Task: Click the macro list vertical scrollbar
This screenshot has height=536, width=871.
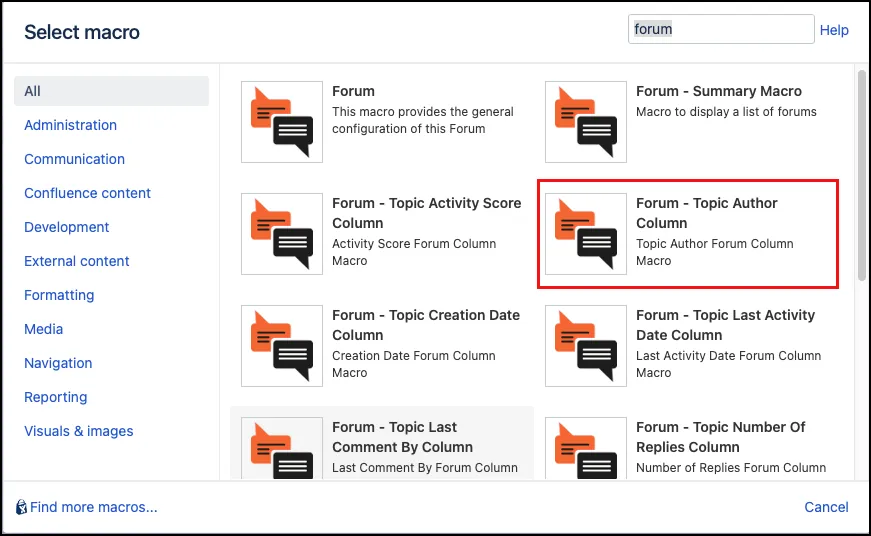Action: coord(862,175)
